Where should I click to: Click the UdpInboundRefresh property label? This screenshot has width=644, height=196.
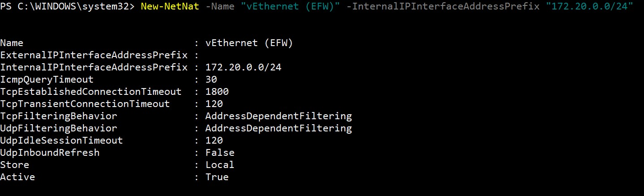tap(50, 153)
